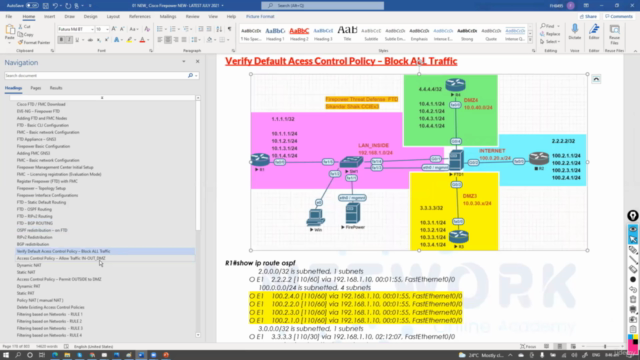Align text to the right
640x360 pixels.
click(176, 40)
